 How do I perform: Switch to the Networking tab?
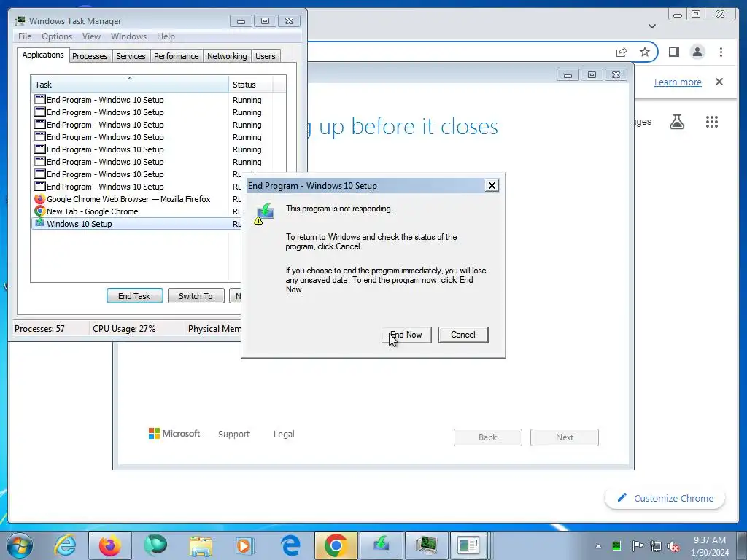228,56
